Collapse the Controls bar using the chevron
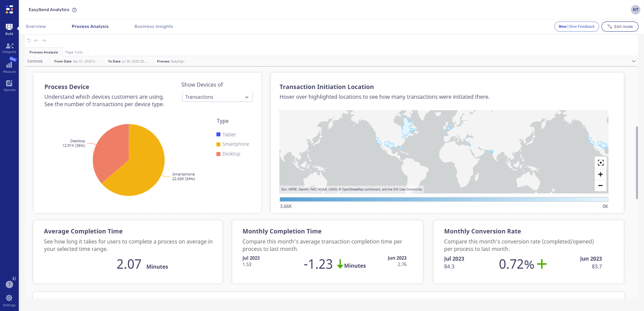The width and height of the screenshot is (644, 311). click(x=634, y=61)
